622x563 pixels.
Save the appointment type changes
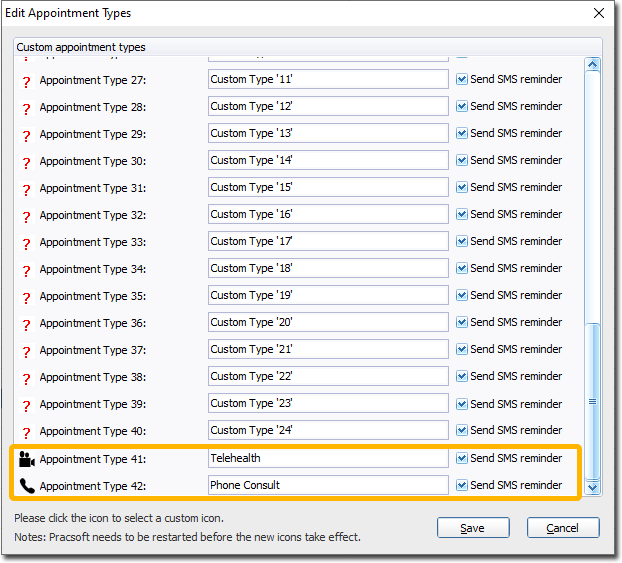tap(474, 528)
